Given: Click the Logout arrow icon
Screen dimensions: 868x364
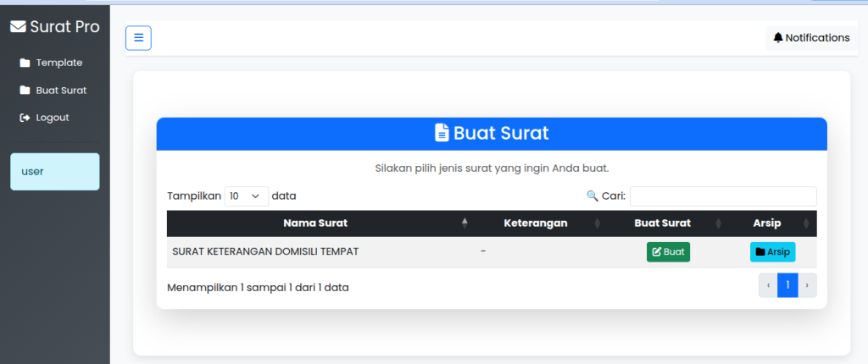Looking at the screenshot, I should pos(25,118).
